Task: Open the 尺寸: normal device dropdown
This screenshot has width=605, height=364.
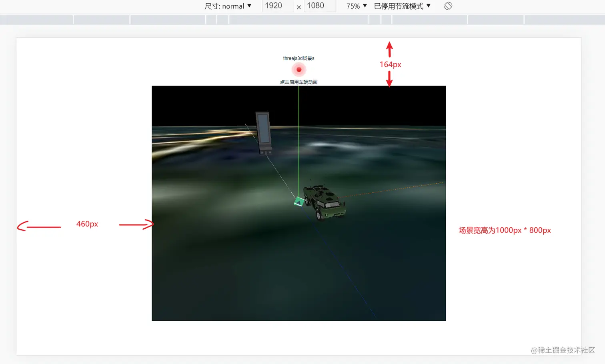Action: 228,6
